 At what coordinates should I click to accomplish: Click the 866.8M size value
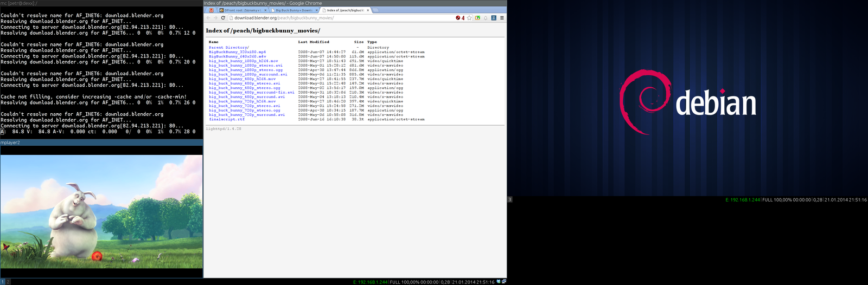tap(357, 70)
